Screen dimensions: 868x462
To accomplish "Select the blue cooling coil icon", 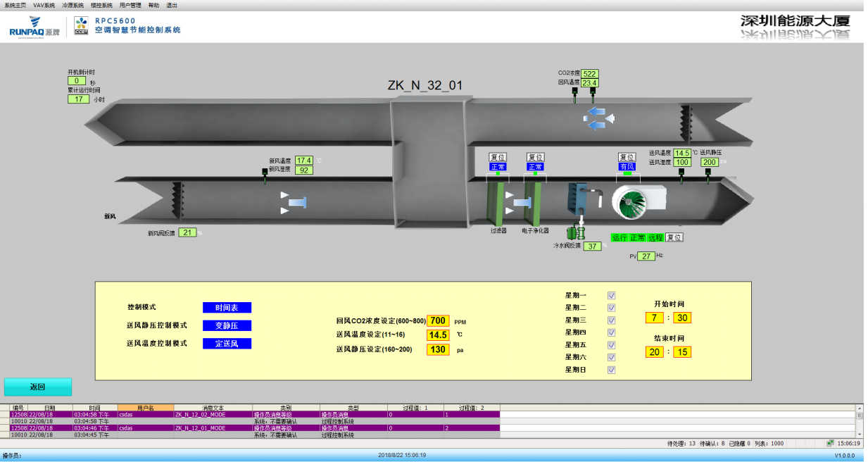I will tap(577, 198).
